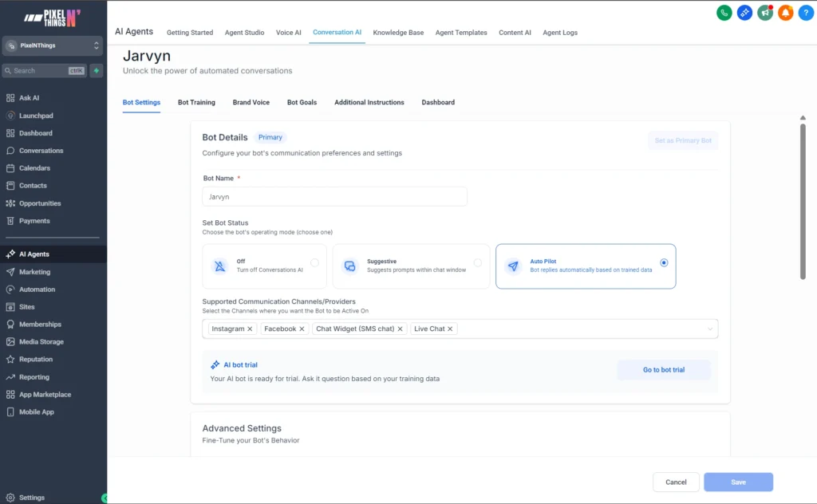Click the Go to bot trial button
The image size is (817, 504).
pyautogui.click(x=663, y=370)
